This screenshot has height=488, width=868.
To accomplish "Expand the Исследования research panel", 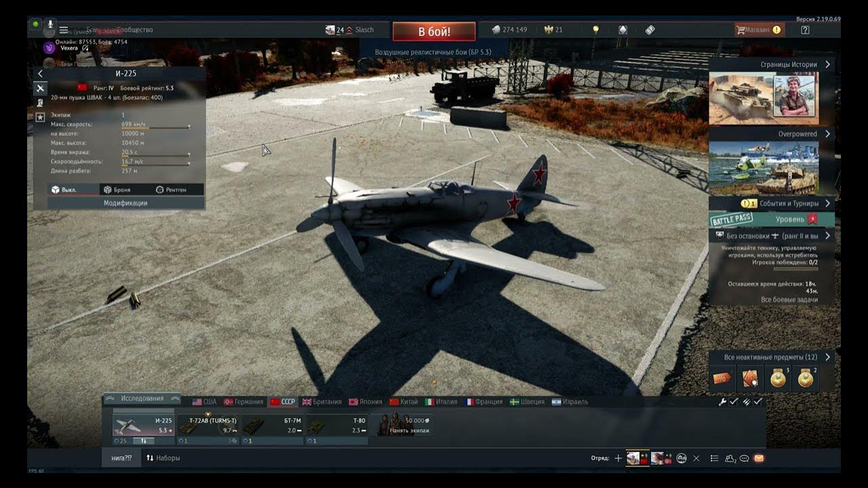I will 142,399.
